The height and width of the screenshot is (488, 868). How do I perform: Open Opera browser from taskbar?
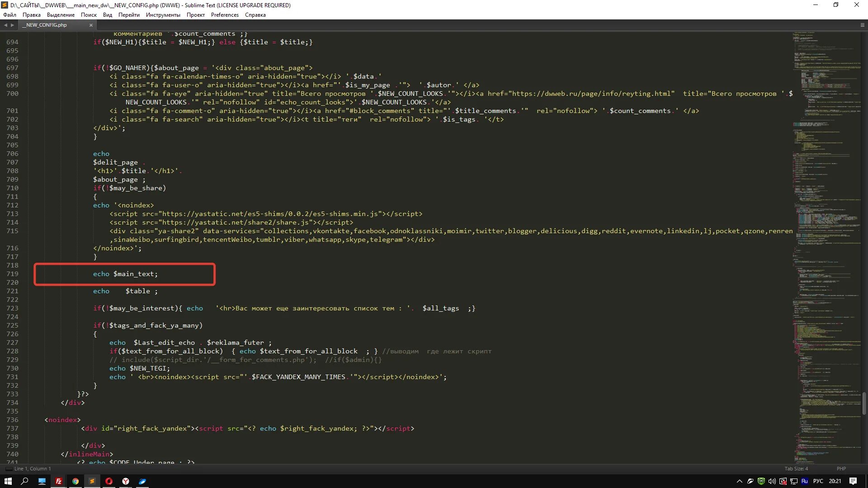click(109, 481)
